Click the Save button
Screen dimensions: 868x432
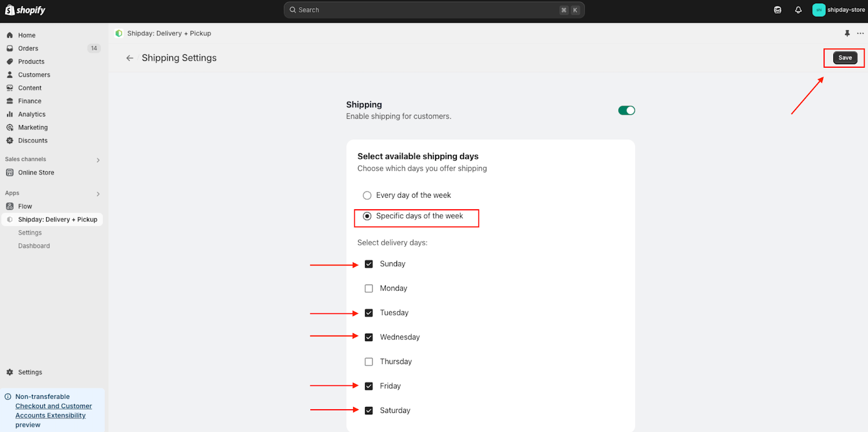pyautogui.click(x=845, y=57)
